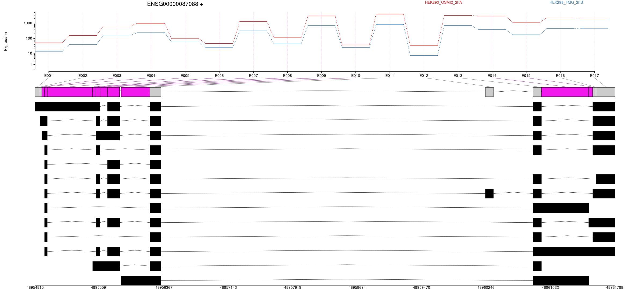The width and height of the screenshot is (644, 292).
Task: Click the 1 y-axis tick label
Action: click(x=31, y=65)
